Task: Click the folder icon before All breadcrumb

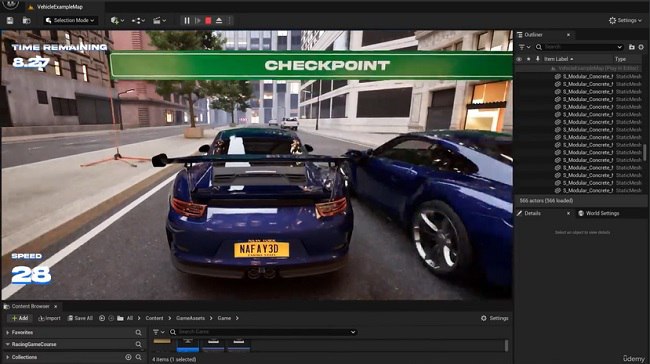Action: pyautogui.click(x=120, y=318)
